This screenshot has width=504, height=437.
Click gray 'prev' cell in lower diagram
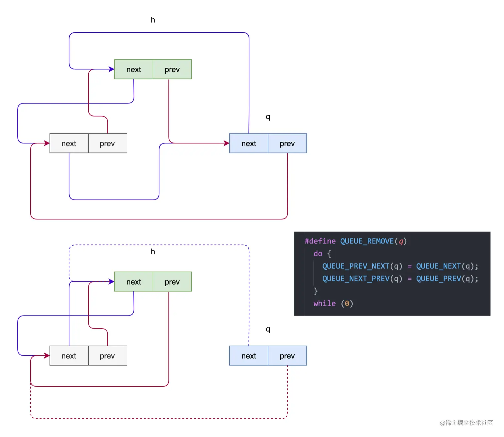click(108, 356)
